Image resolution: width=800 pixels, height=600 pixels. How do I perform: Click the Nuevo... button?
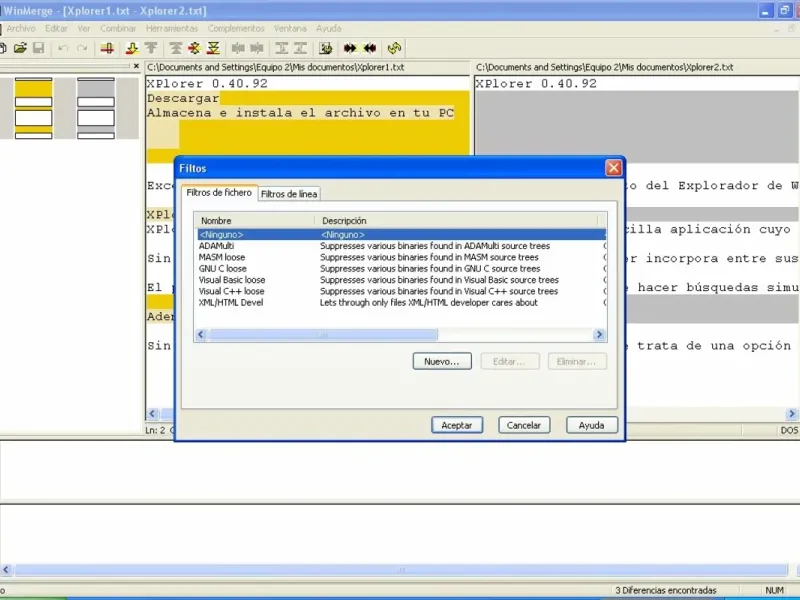tap(442, 362)
